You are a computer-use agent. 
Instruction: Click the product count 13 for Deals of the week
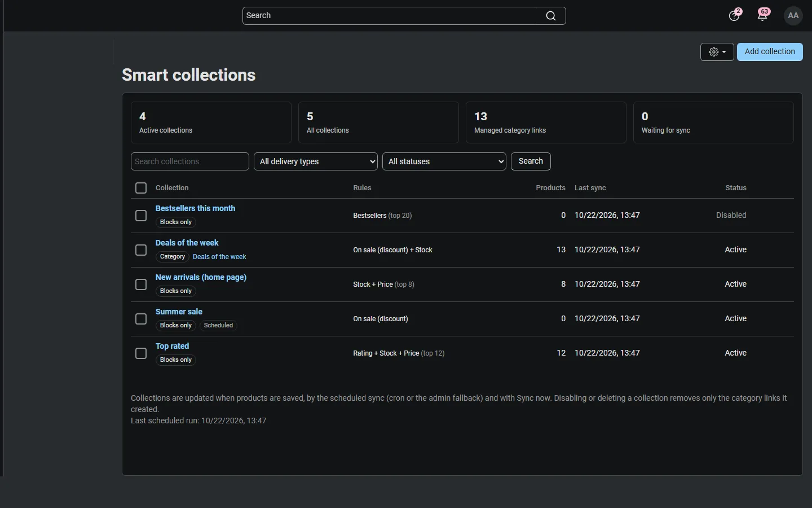pos(561,249)
